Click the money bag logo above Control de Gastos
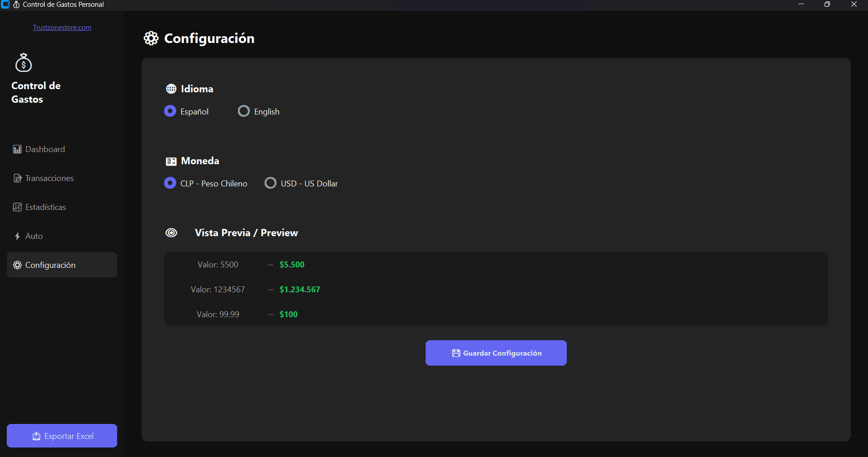This screenshot has height=457, width=868. click(x=23, y=62)
